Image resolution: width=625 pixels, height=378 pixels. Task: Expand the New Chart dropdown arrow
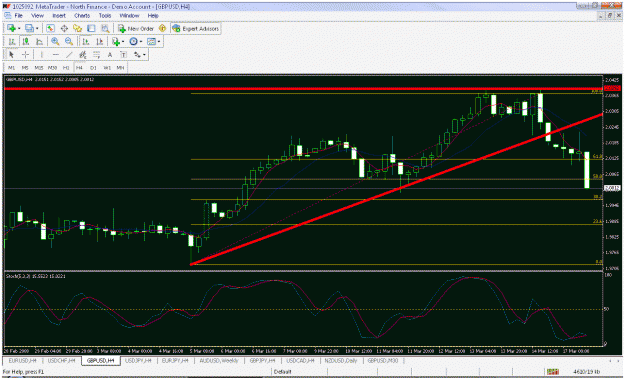pyautogui.click(x=19, y=29)
